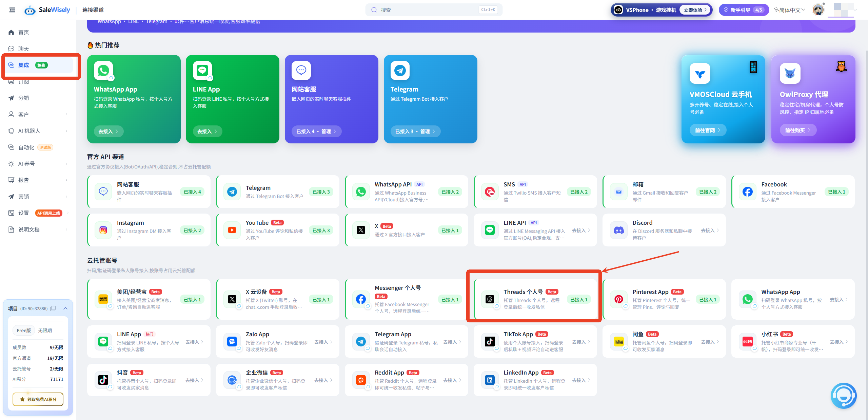The width and height of the screenshot is (868, 420).
Task: Click 立即体验 in the VSPhone banner
Action: pos(695,10)
